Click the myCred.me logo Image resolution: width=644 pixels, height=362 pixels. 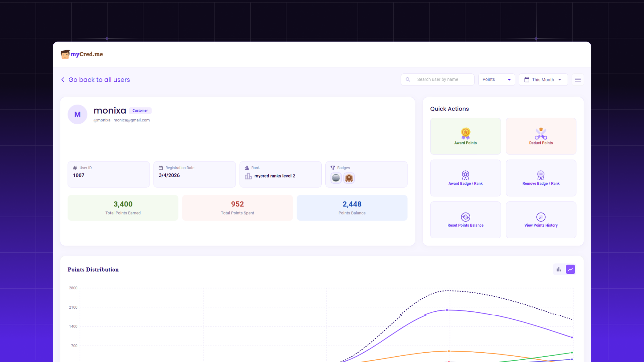(x=82, y=54)
